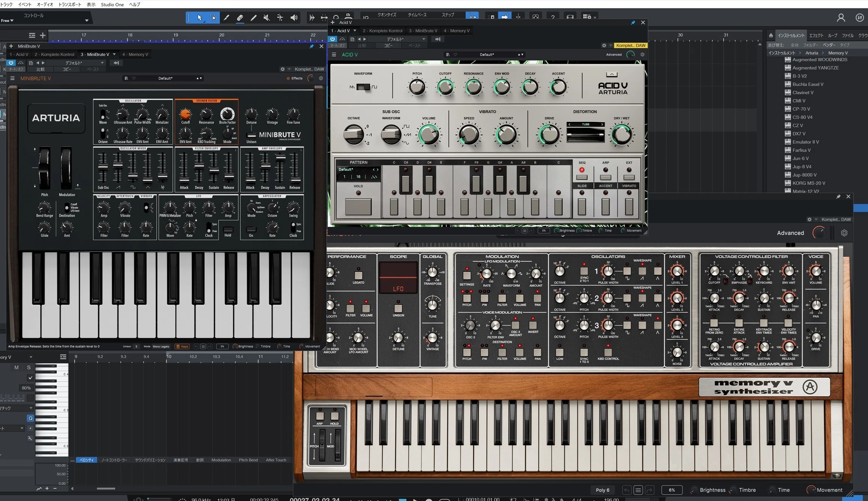Pick the Split (knife) tool
This screenshot has height=501, width=868.
coord(226,18)
